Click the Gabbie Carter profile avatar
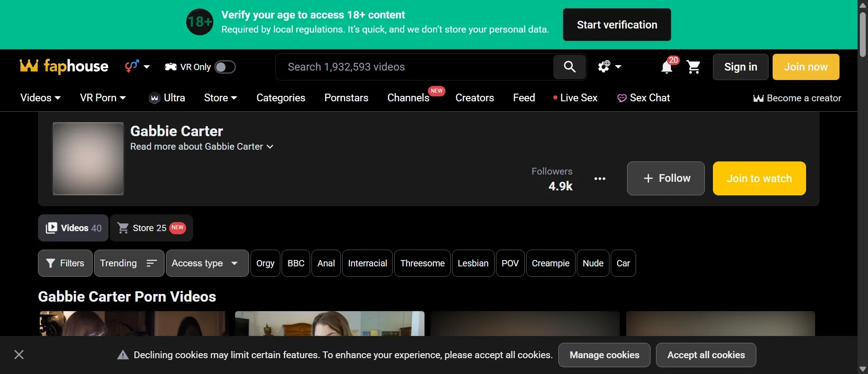 [x=88, y=159]
